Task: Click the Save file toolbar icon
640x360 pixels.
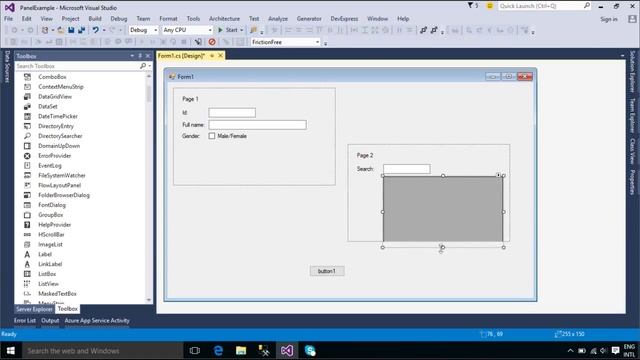Action: [71, 30]
